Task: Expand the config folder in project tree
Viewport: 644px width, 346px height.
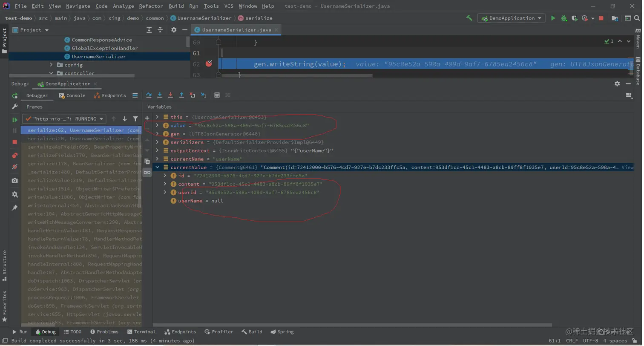Action: point(51,65)
